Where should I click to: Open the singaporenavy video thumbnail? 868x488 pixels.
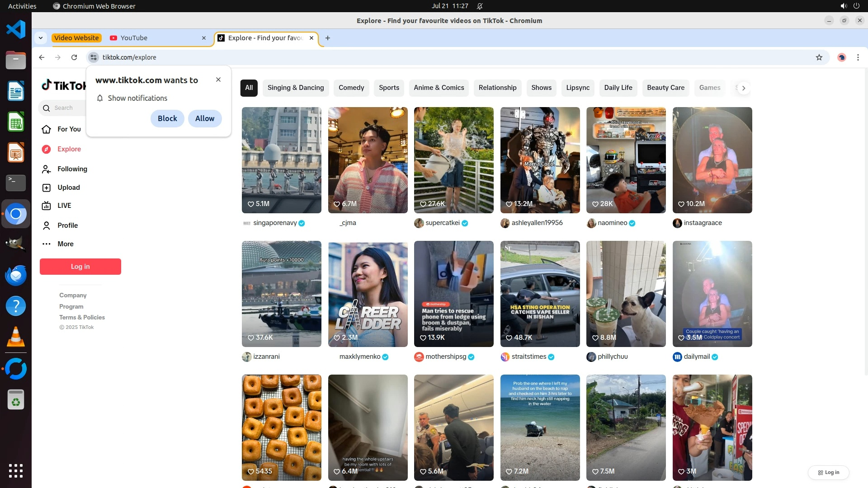click(281, 160)
